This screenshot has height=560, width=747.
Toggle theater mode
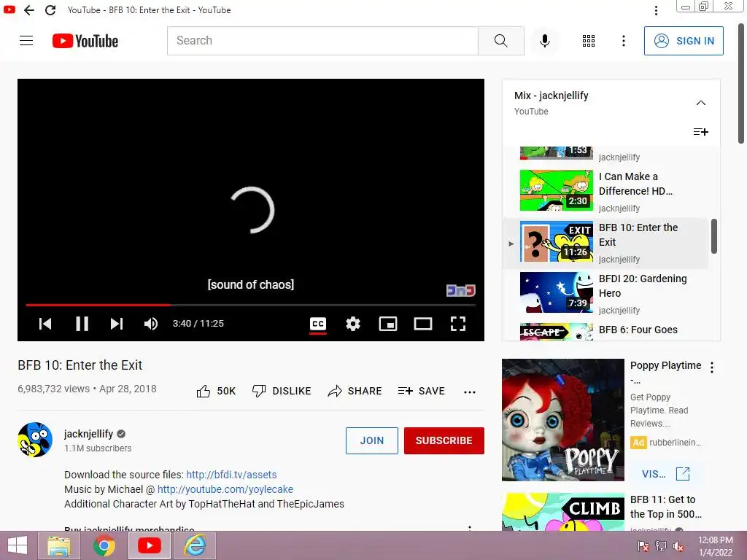point(423,324)
